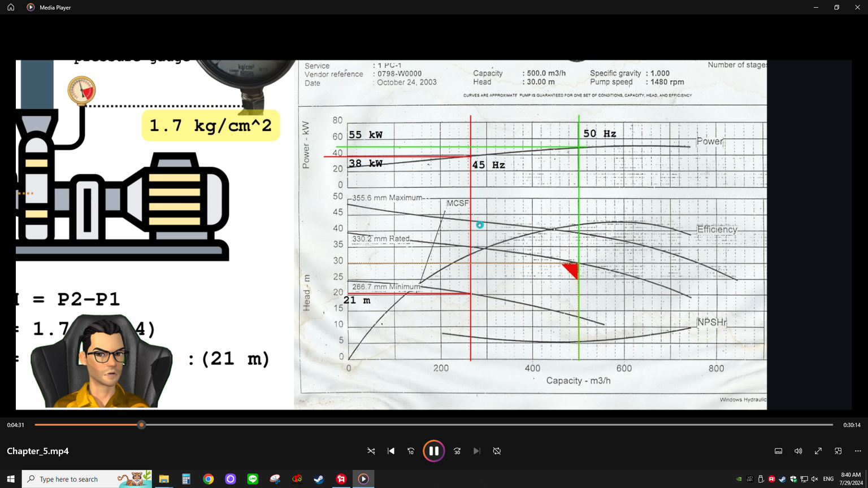Open the volume control flyout
Screen dimensions: 868x488
798,451
